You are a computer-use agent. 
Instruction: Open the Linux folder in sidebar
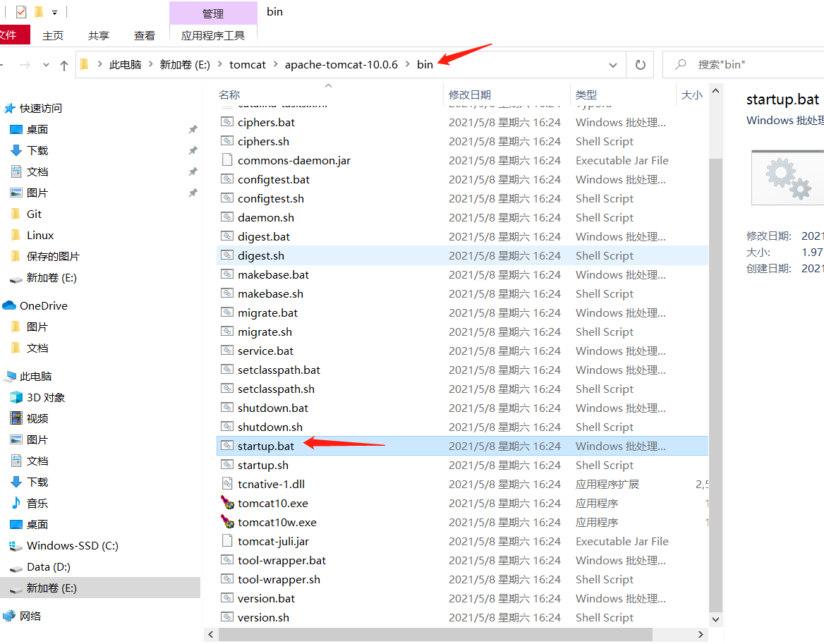pyautogui.click(x=40, y=236)
